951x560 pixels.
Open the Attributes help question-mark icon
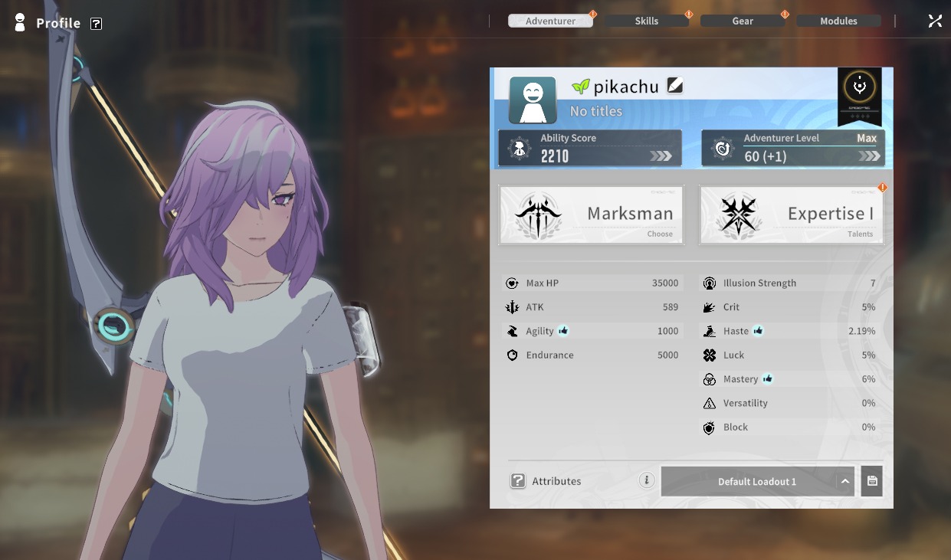pos(518,481)
